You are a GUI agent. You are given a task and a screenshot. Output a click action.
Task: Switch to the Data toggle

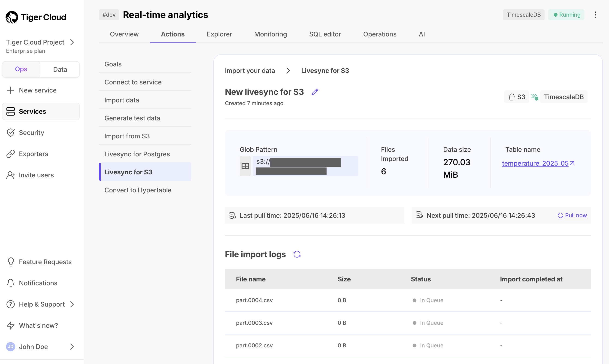(x=60, y=69)
